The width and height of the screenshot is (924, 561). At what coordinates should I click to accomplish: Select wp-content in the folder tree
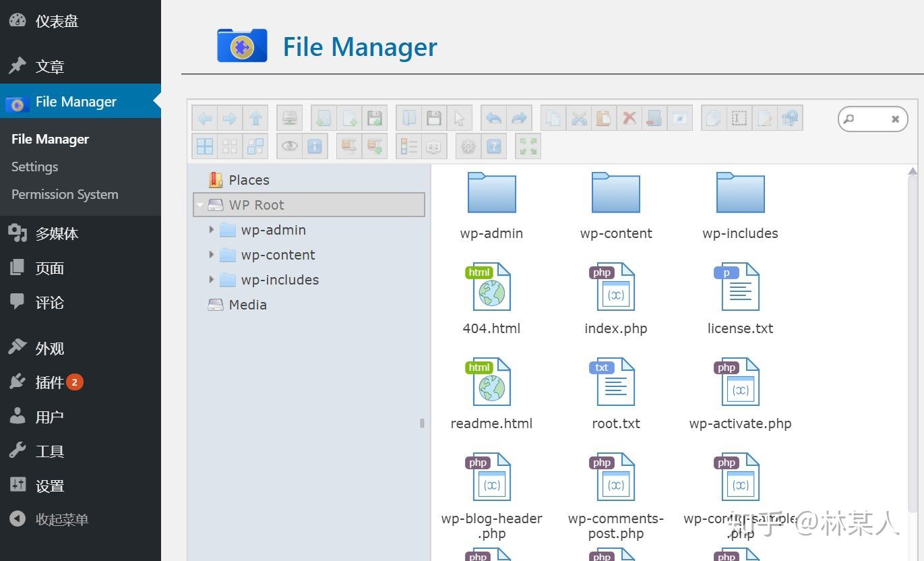tap(278, 255)
